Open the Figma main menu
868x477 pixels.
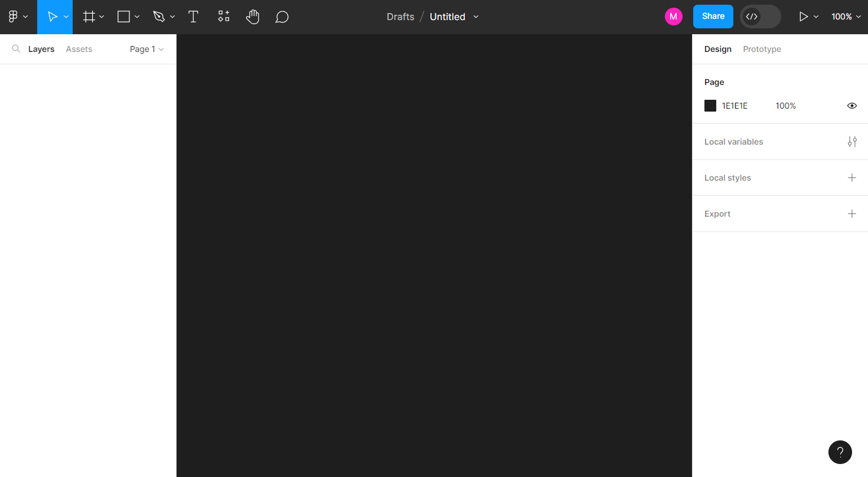click(x=14, y=17)
